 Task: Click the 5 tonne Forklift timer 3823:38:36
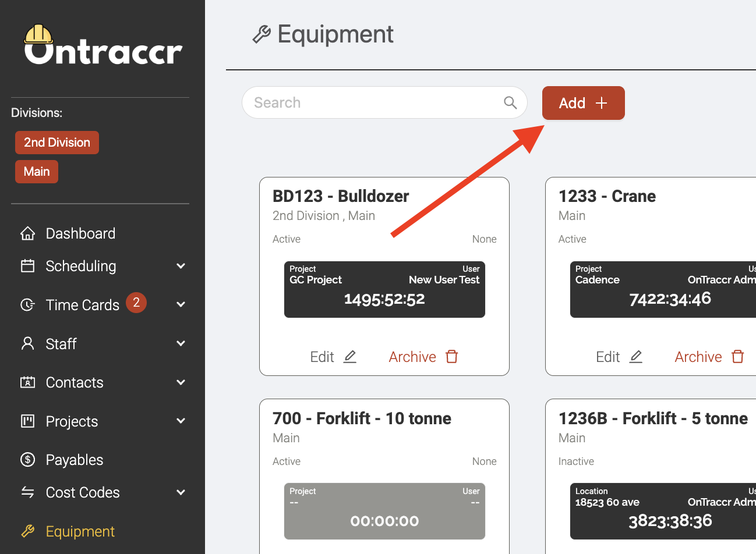click(670, 521)
